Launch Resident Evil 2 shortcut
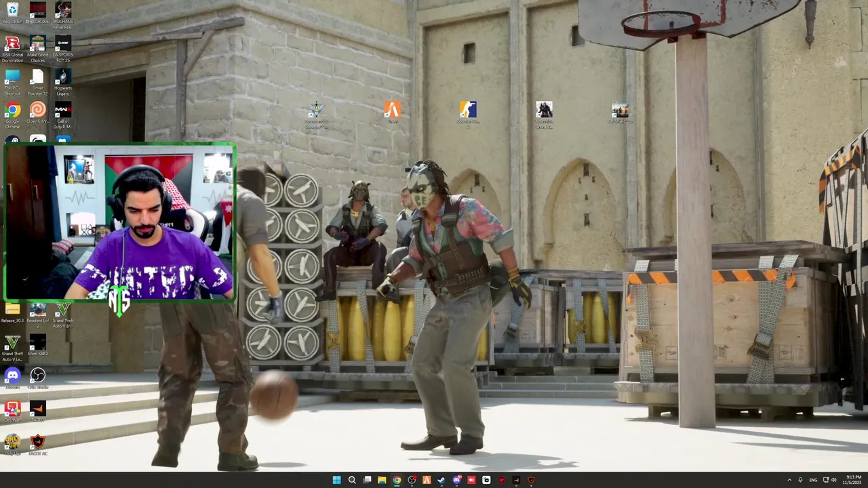Image resolution: width=868 pixels, height=488 pixels. 38,314
